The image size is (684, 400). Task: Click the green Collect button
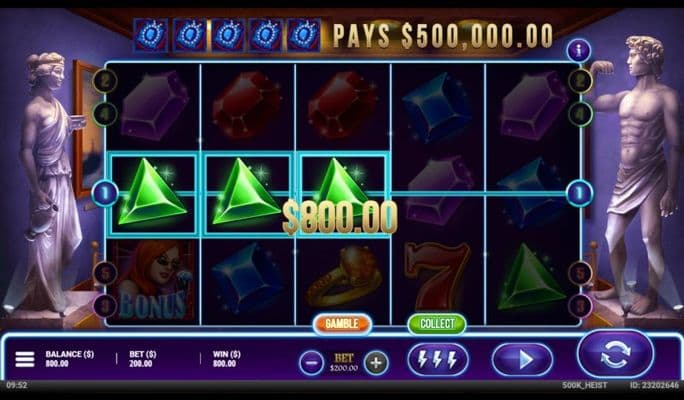tap(437, 324)
